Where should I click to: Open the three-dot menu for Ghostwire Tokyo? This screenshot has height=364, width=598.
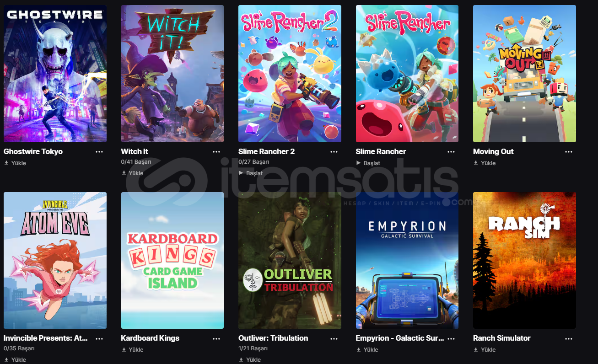click(99, 152)
